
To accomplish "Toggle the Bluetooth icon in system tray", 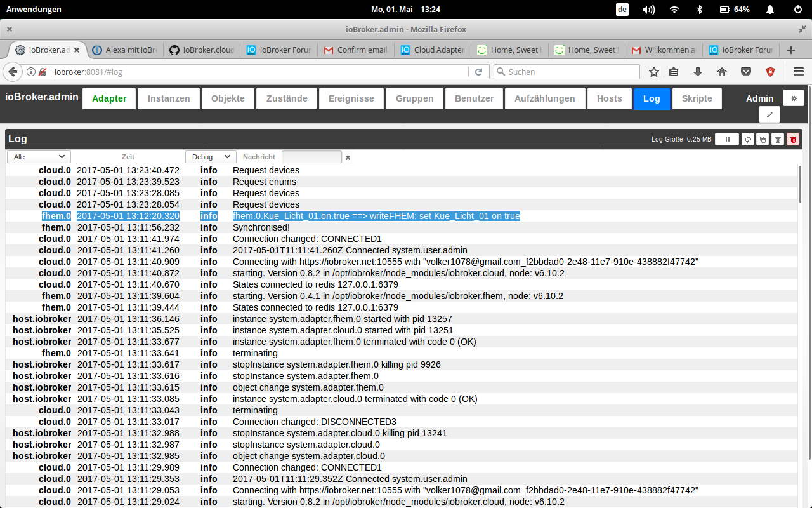I will point(700,10).
